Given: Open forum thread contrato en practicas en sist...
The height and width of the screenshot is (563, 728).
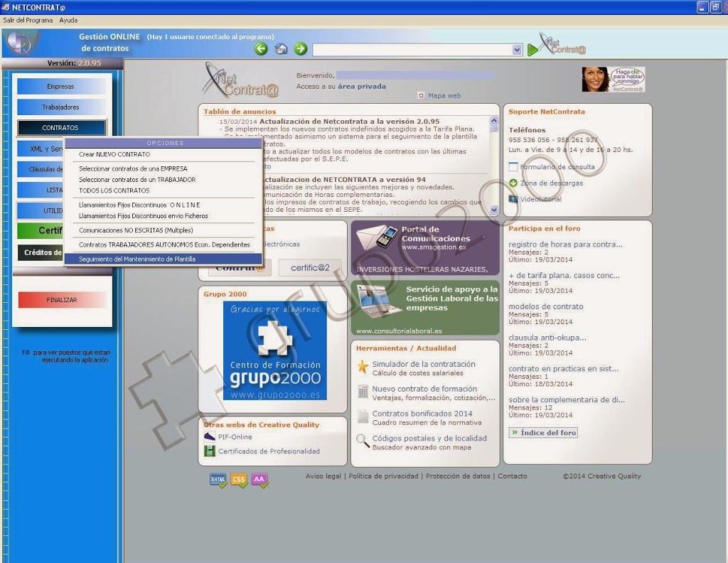Looking at the screenshot, I should pyautogui.click(x=564, y=368).
